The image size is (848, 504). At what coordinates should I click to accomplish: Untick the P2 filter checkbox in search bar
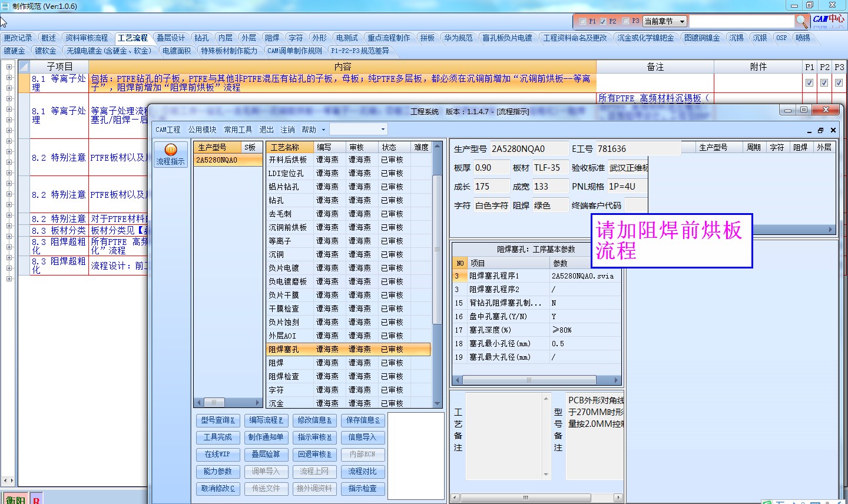coord(602,21)
